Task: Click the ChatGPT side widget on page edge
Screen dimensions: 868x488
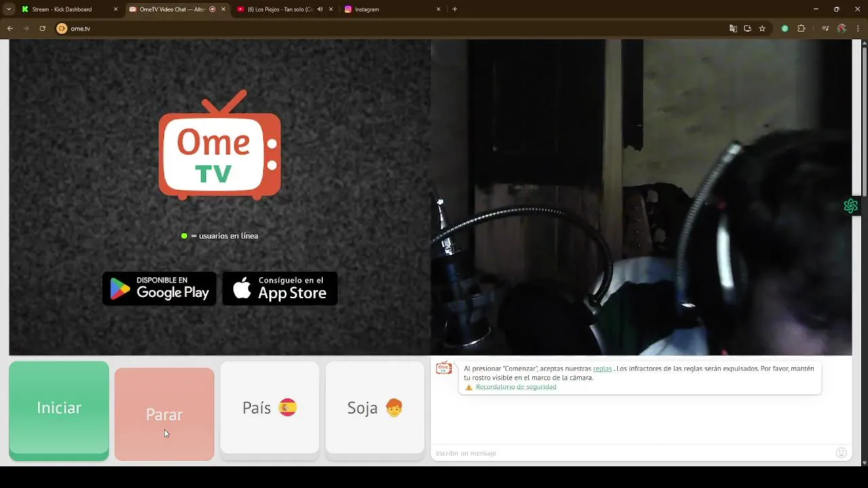Action: [x=851, y=206]
